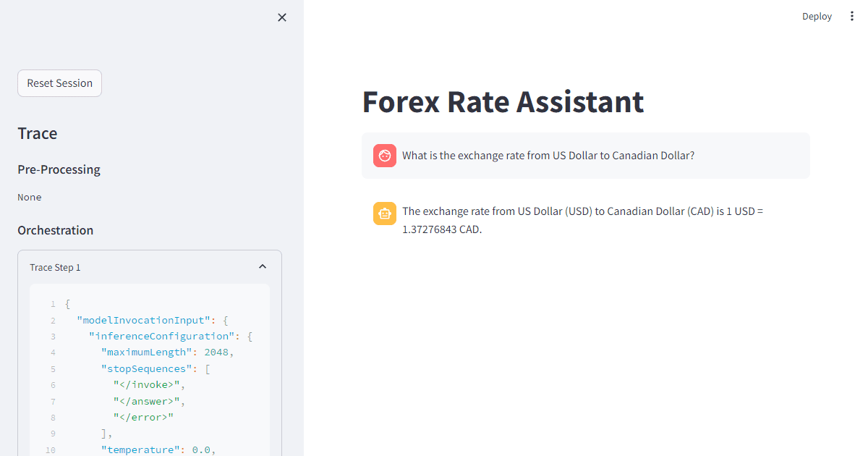Screen dimensions: 868x456
Task: Click the user avatar icon in chat
Action: tap(385, 156)
